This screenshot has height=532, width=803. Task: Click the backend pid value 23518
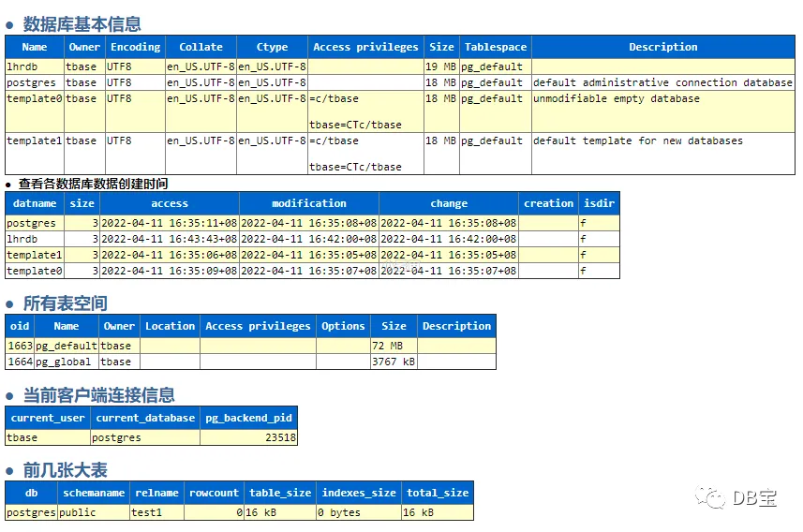point(248,437)
